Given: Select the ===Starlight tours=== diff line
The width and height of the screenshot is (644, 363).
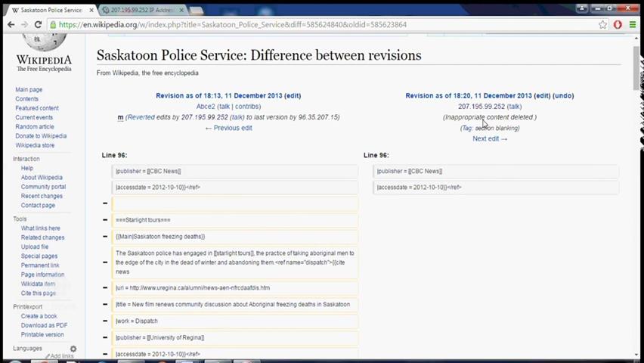Looking at the screenshot, I should point(234,220).
